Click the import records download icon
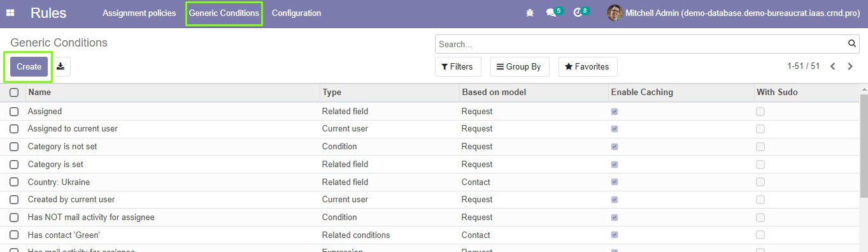This screenshot has width=868, height=252. [60, 66]
